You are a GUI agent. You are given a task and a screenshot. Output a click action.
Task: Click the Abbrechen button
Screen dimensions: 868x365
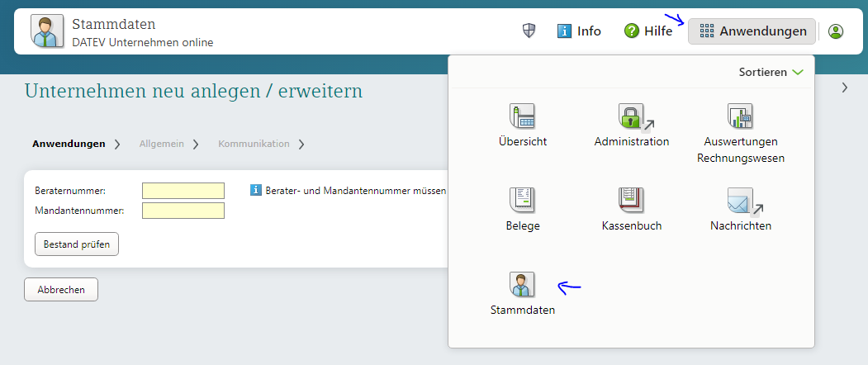coord(61,290)
